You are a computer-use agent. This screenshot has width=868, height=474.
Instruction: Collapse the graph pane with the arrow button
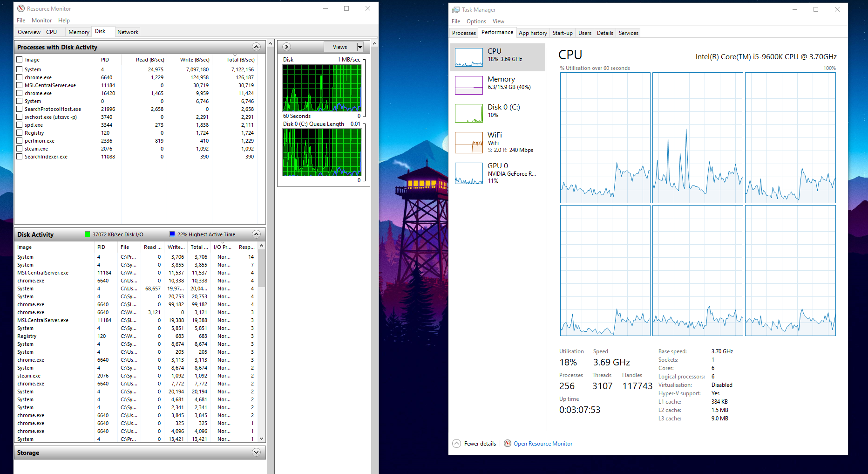[287, 47]
